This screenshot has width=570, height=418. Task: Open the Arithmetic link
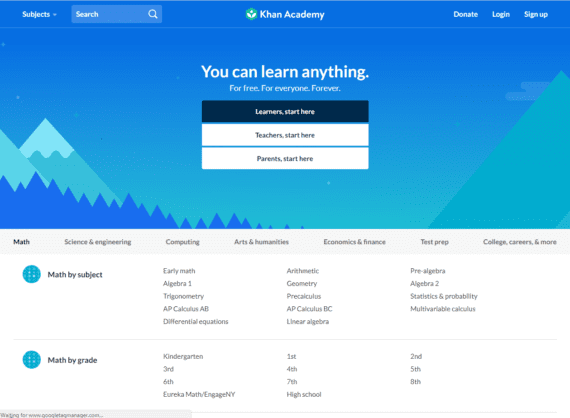(x=302, y=271)
